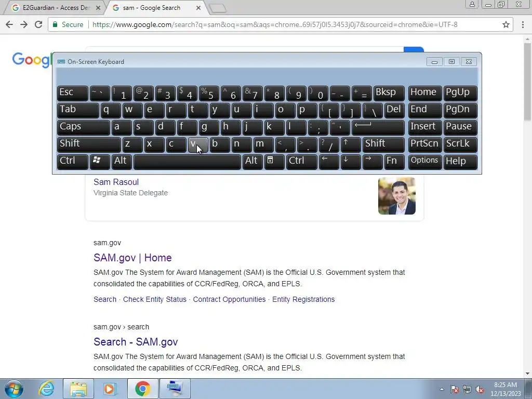Open the keyboard Options key
The width and height of the screenshot is (532, 399).
(x=425, y=161)
